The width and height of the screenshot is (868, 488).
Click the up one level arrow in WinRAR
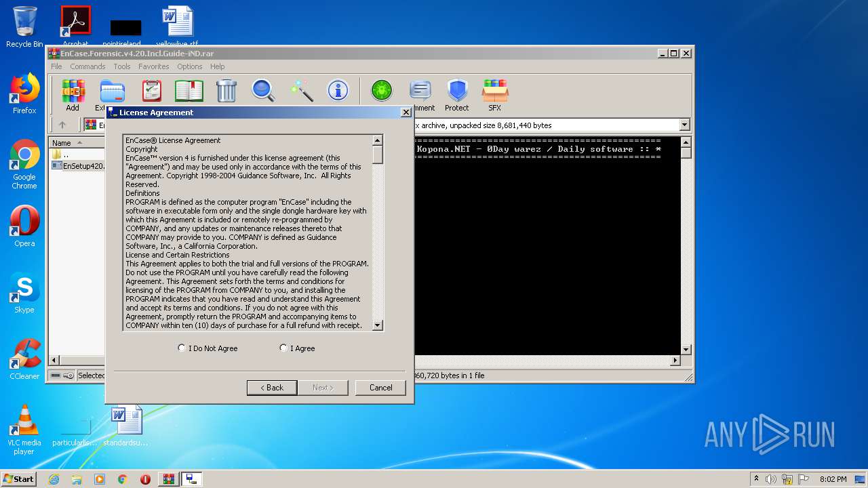click(x=62, y=125)
